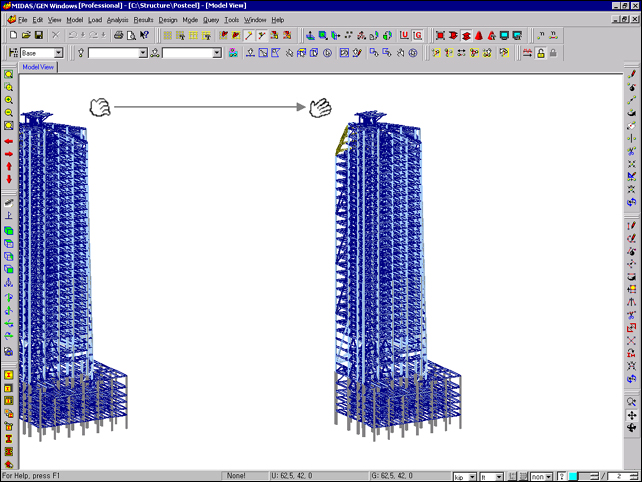
Task: Open the Help menu
Action: coord(278,20)
